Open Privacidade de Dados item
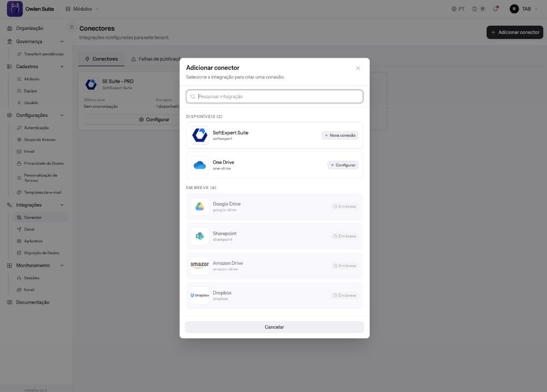The height and width of the screenshot is (392, 547). coord(41,163)
